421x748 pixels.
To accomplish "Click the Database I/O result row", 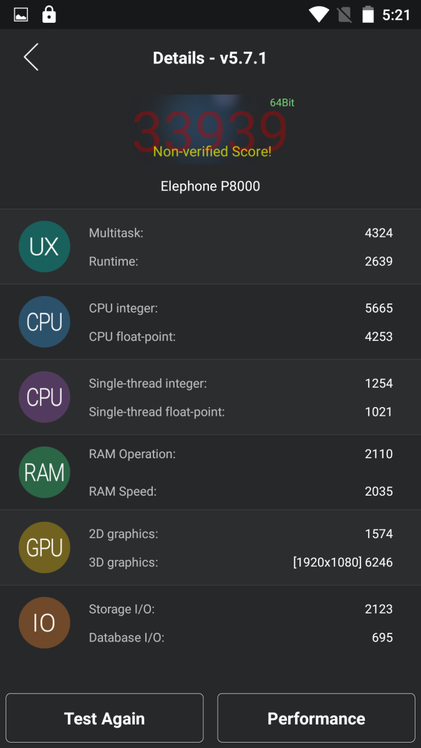I will [x=241, y=638].
